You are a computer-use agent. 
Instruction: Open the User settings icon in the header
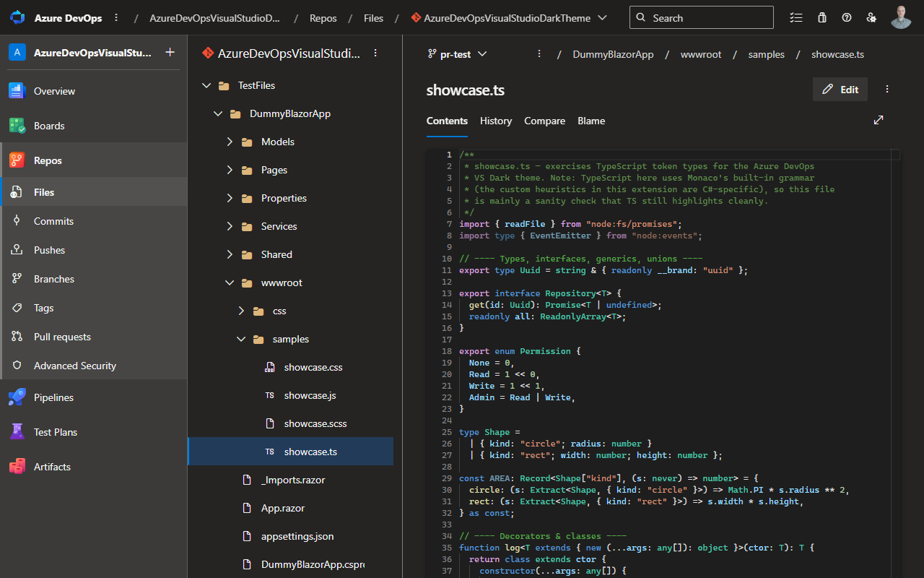point(872,17)
